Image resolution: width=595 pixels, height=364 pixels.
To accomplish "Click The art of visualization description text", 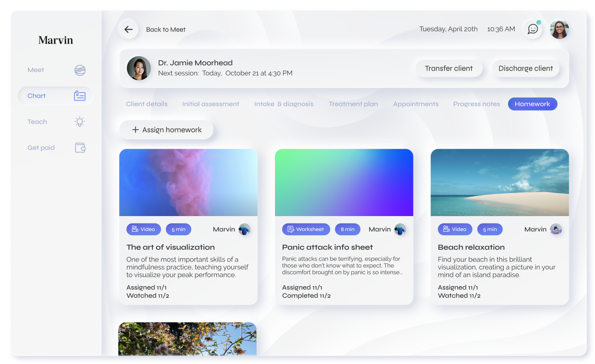I will pyautogui.click(x=187, y=267).
